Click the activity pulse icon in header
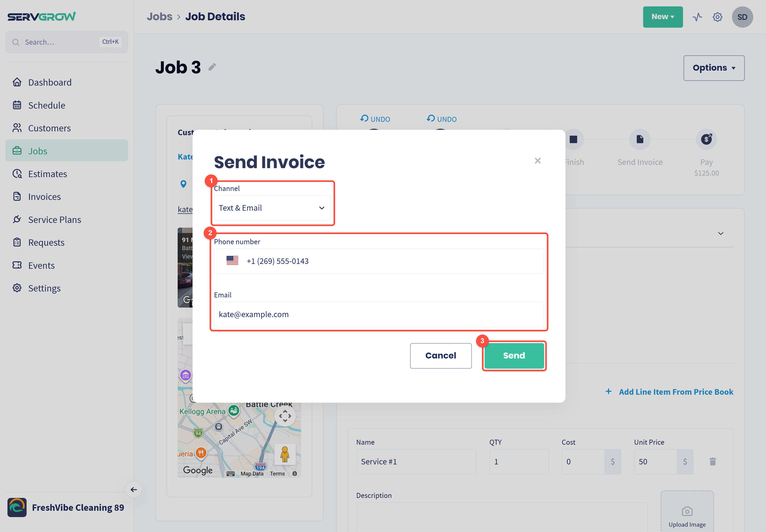766x532 pixels. [x=697, y=17]
